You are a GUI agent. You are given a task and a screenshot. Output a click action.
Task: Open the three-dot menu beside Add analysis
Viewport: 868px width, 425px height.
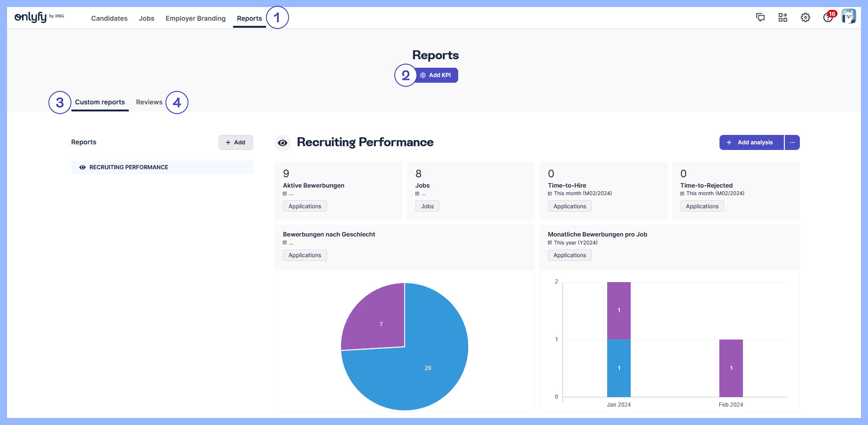pyautogui.click(x=792, y=142)
